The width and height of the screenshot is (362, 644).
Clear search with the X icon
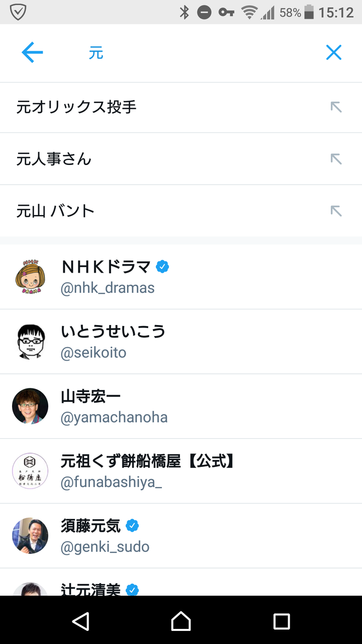coord(333,52)
